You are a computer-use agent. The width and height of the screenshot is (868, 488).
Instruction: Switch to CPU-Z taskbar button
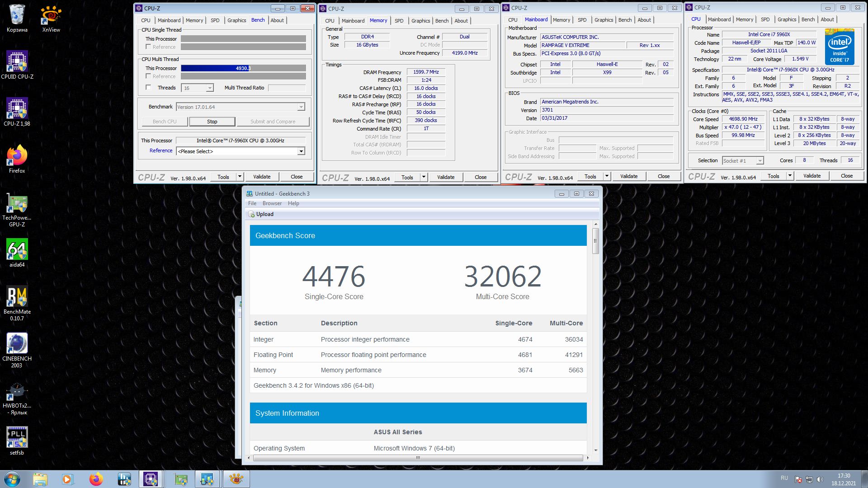[151, 479]
